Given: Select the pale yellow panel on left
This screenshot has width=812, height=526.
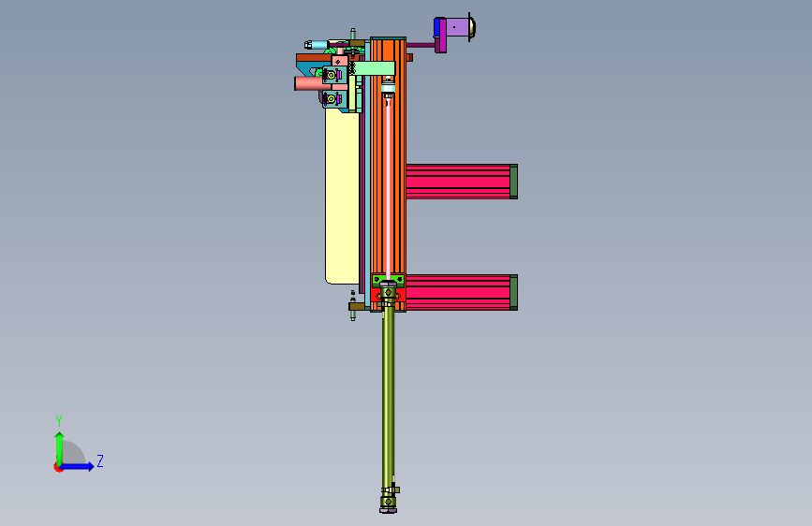Looking at the screenshot, I should [342, 197].
